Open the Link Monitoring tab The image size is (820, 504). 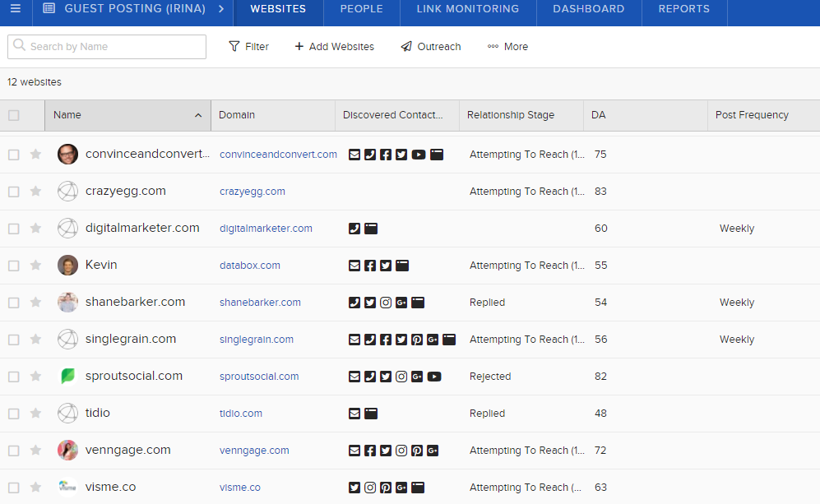(468, 9)
